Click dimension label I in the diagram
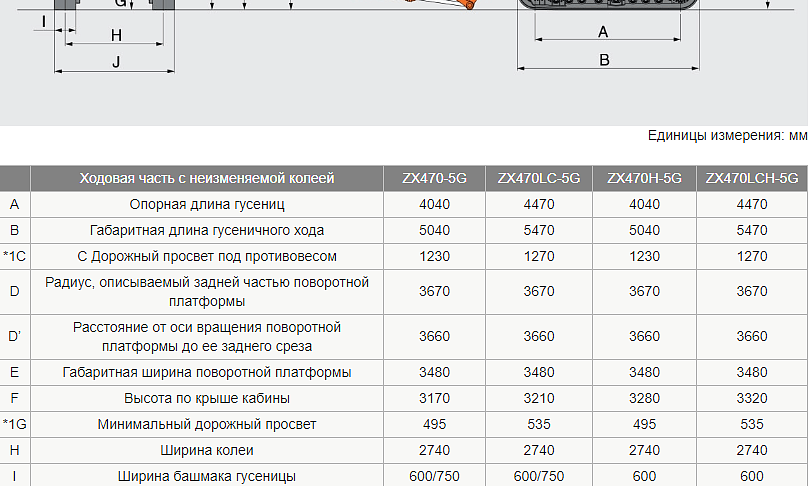Screen dimensions: 810x486 pos(44,21)
